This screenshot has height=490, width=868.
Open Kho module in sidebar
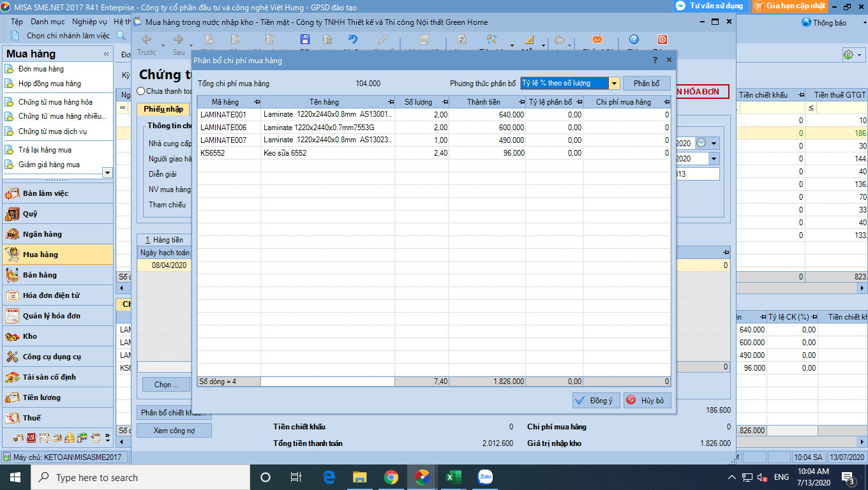coord(30,336)
